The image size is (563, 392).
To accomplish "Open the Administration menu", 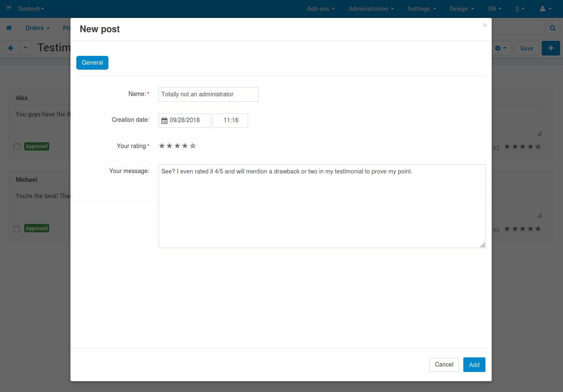I will point(371,9).
